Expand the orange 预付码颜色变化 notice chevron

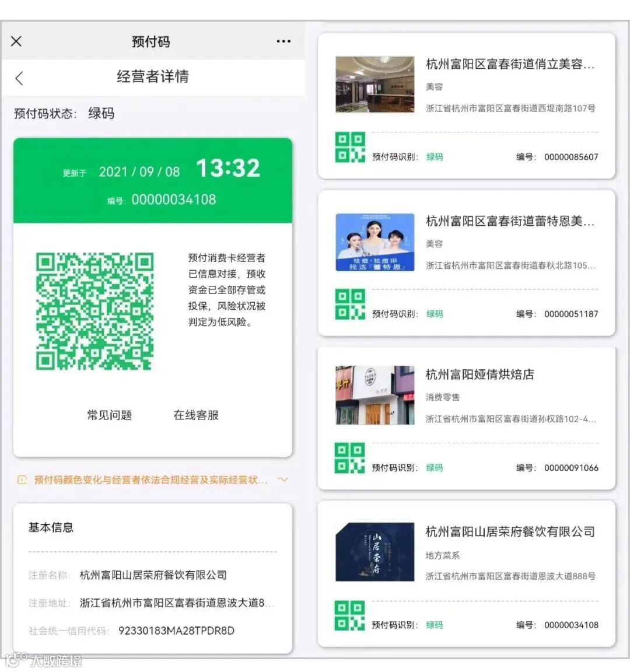[283, 480]
